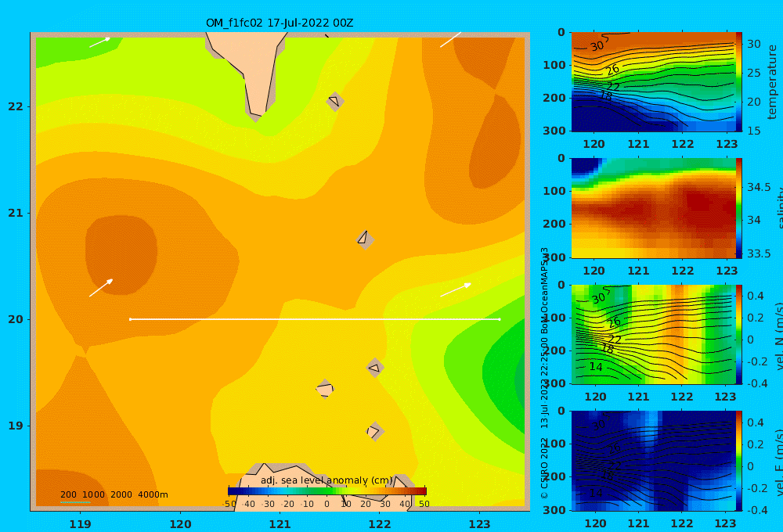Click the current arrow inside the dark orange eddy
This screenshot has width=783, height=532.
pyautogui.click(x=101, y=288)
